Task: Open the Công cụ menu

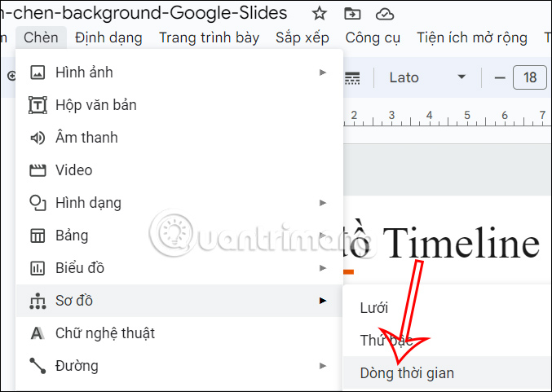Action: pos(373,37)
